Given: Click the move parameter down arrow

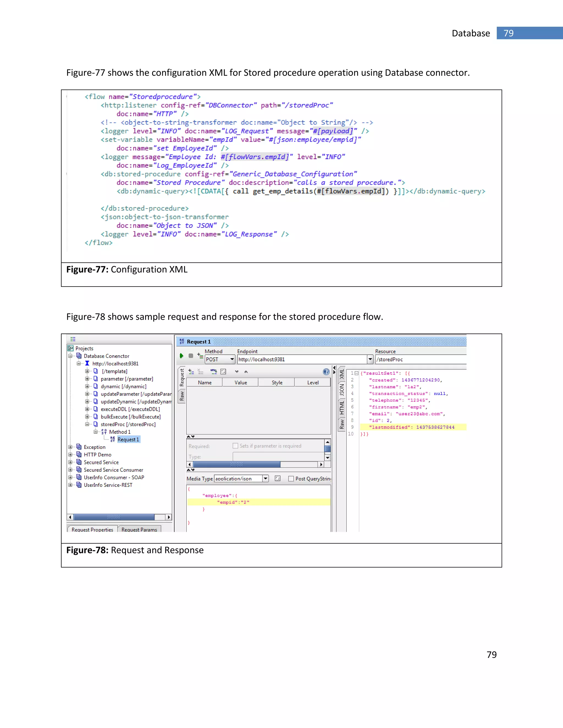Looking at the screenshot, I should pos(236,371).
